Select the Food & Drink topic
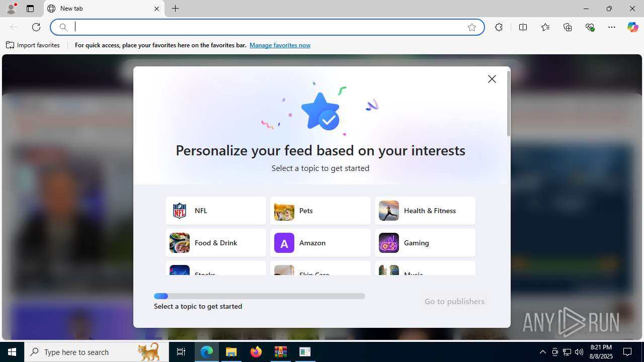 (x=216, y=243)
